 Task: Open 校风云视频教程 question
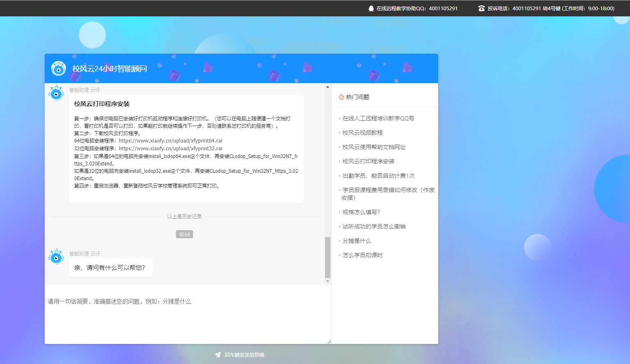(x=362, y=133)
